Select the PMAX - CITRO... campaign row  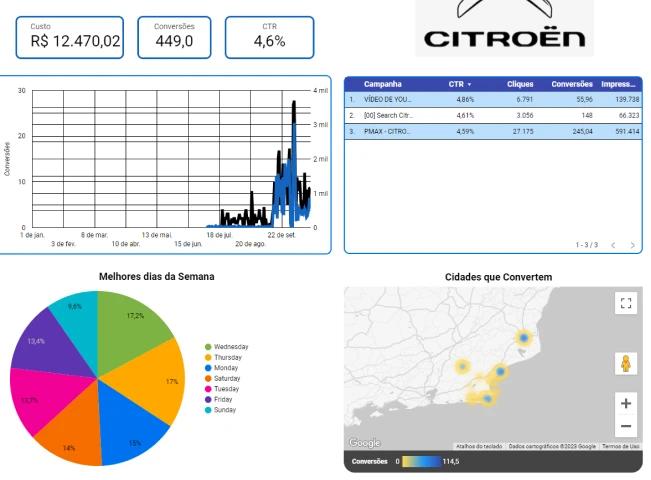493,131
